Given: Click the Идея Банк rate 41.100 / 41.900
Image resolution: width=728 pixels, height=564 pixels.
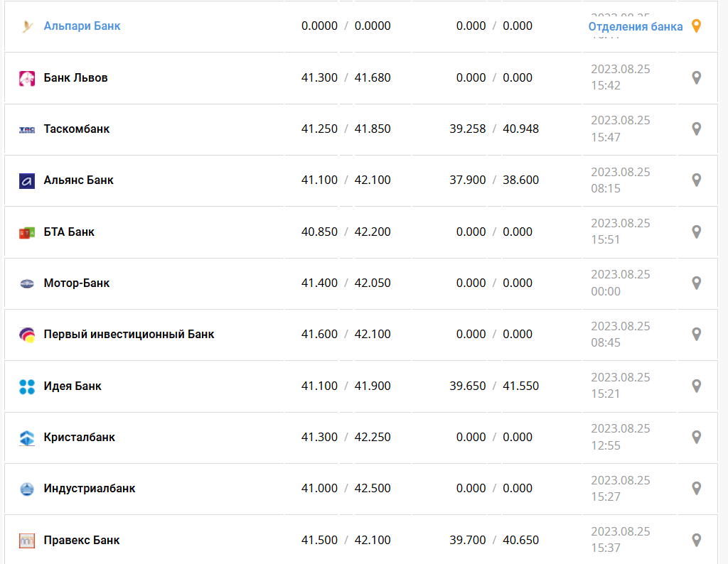Looking at the screenshot, I should (346, 386).
